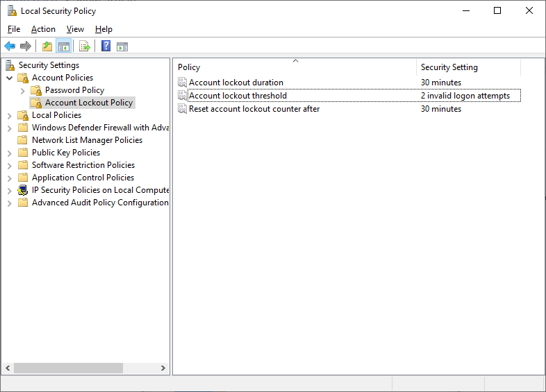
Task: Toggle the Show/Hide Action Pane icon
Action: (122, 46)
